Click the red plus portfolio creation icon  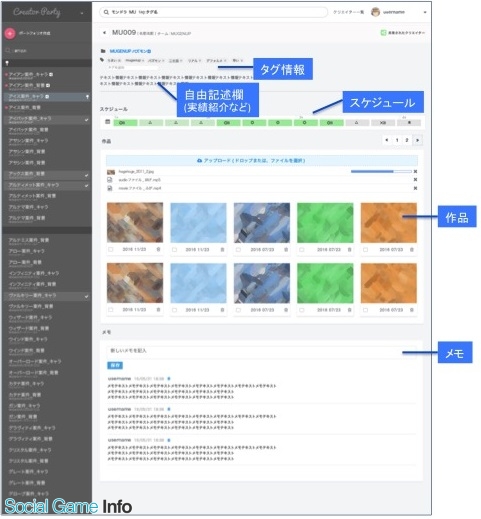click(x=10, y=33)
